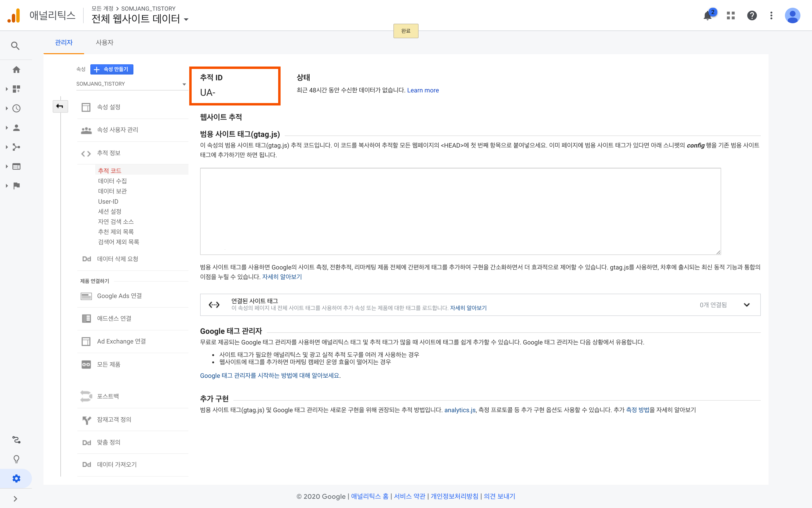Switch to the 관리자 tab
The width and height of the screenshot is (812, 508).
click(x=64, y=43)
